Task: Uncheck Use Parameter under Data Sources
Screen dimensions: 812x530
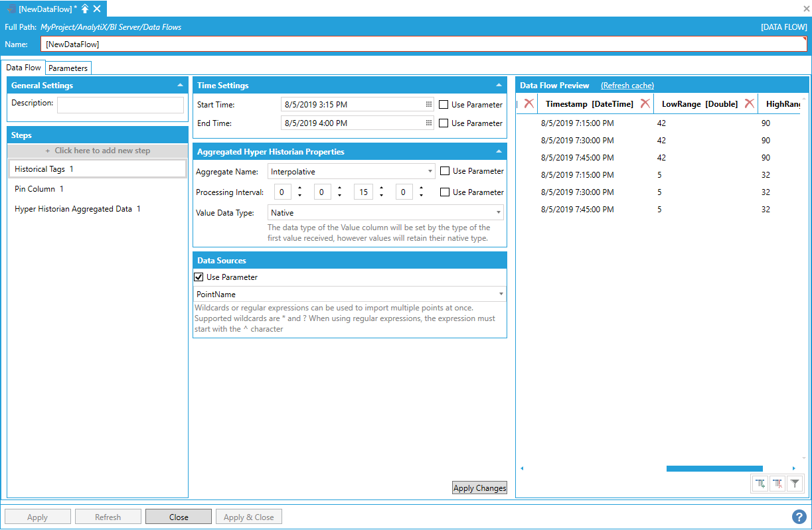Action: click(199, 277)
